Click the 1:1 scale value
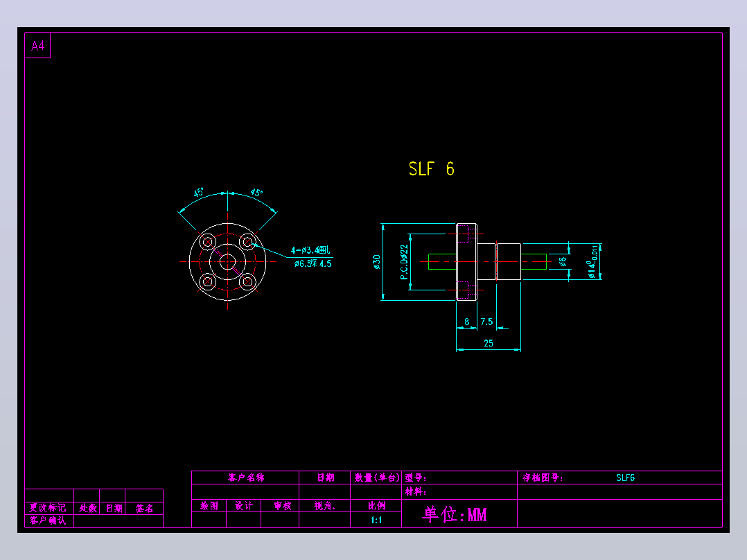The width and height of the screenshot is (747, 560). click(376, 520)
